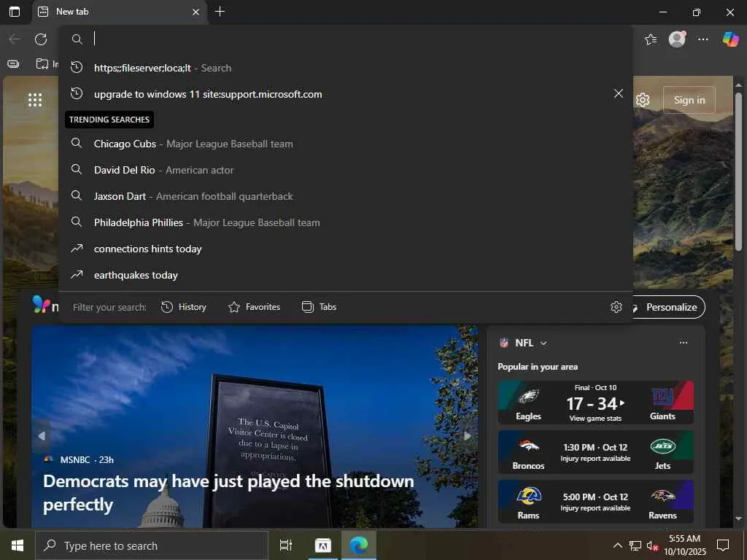Viewport: 747px width, 560px height.
Task: Click the Personalize button
Action: click(x=671, y=307)
